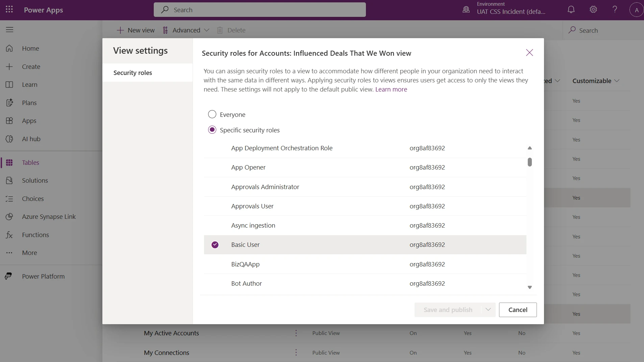
Task: Select the Everyone radio button
Action: [x=212, y=114]
